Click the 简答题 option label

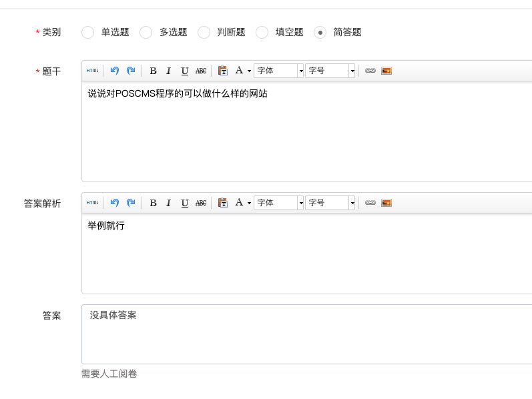pyautogui.click(x=347, y=32)
